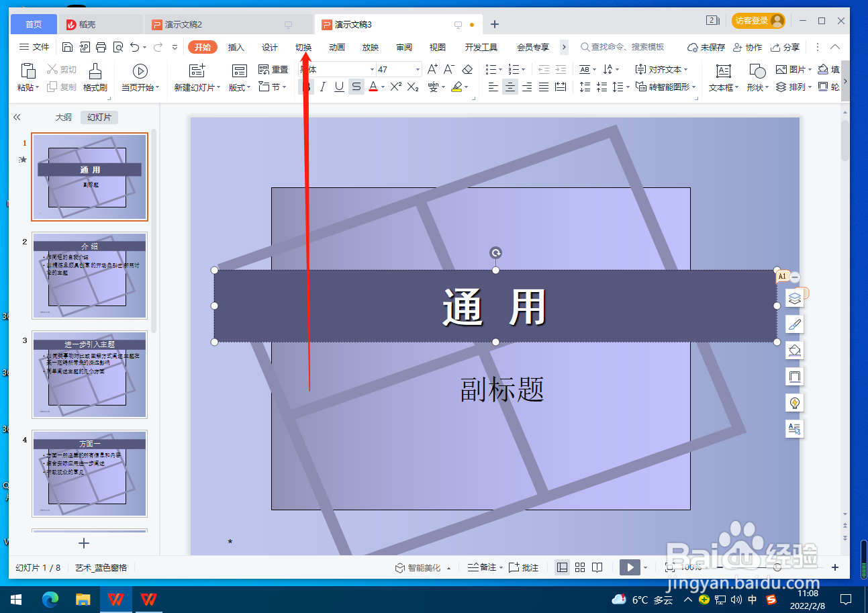Open the font name dropdown

pyautogui.click(x=372, y=69)
